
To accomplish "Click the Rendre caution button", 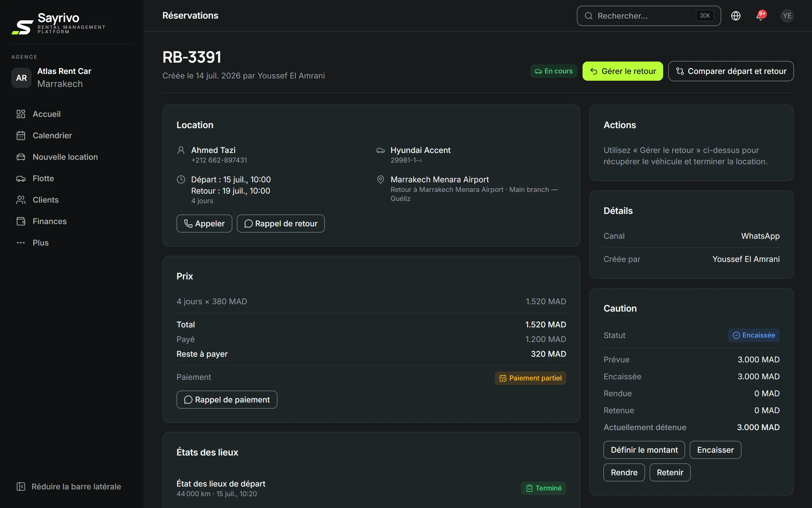I will [624, 472].
